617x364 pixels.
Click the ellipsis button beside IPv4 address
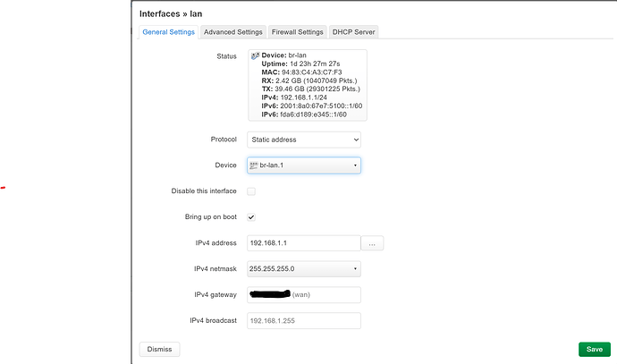pyautogui.click(x=373, y=243)
